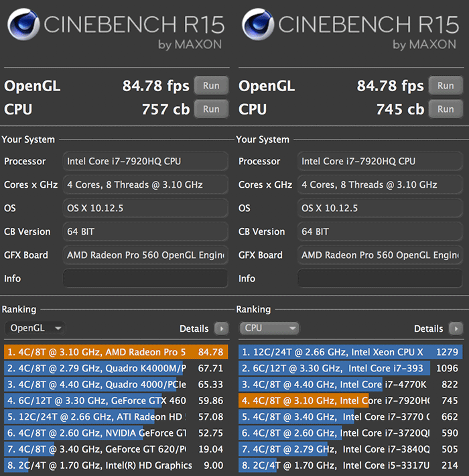Select Processor field in right window
Image resolution: width=469 pixels, height=476 pixels.
pyautogui.click(x=380, y=161)
